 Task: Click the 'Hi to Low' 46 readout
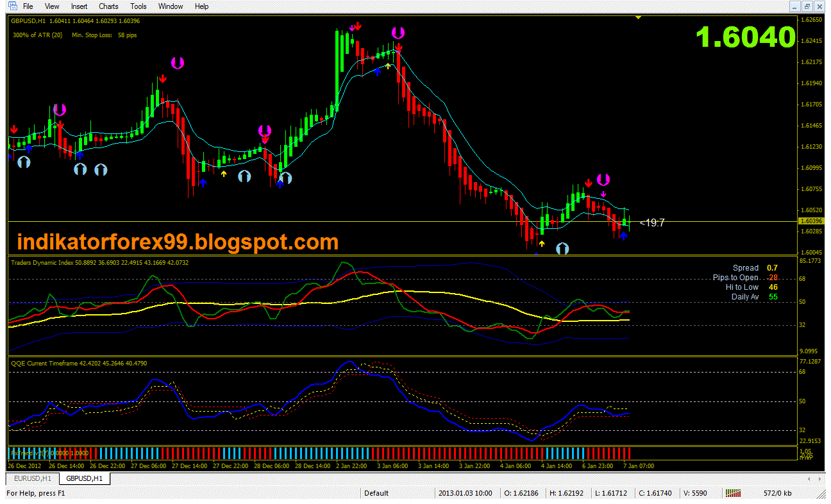(751, 287)
